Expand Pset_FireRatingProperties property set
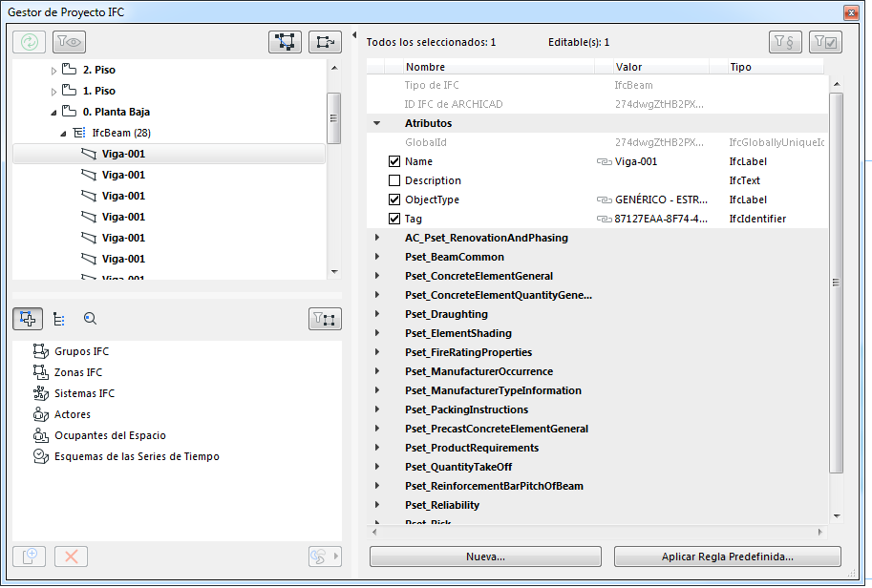 coord(377,352)
